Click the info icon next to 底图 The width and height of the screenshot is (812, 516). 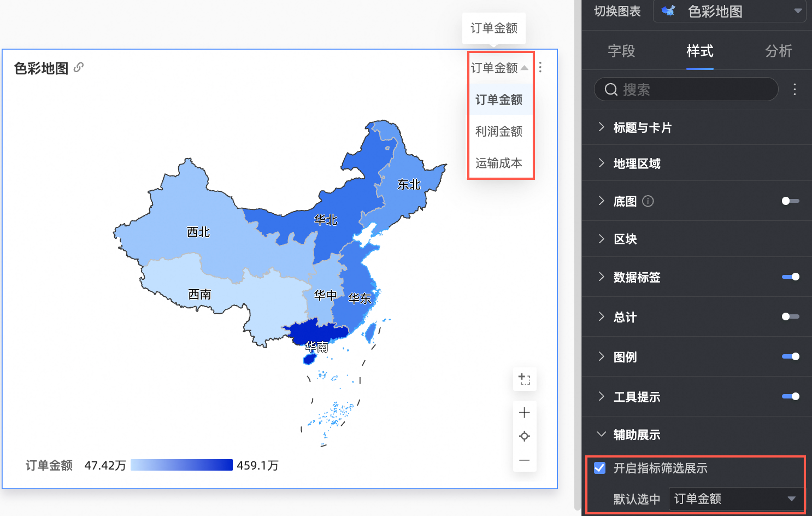(648, 201)
